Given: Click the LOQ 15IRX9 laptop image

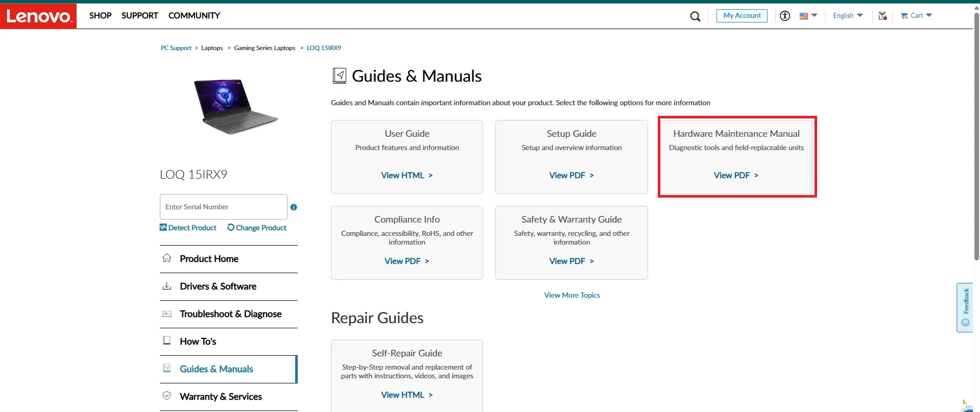Looking at the screenshot, I should 236,106.
